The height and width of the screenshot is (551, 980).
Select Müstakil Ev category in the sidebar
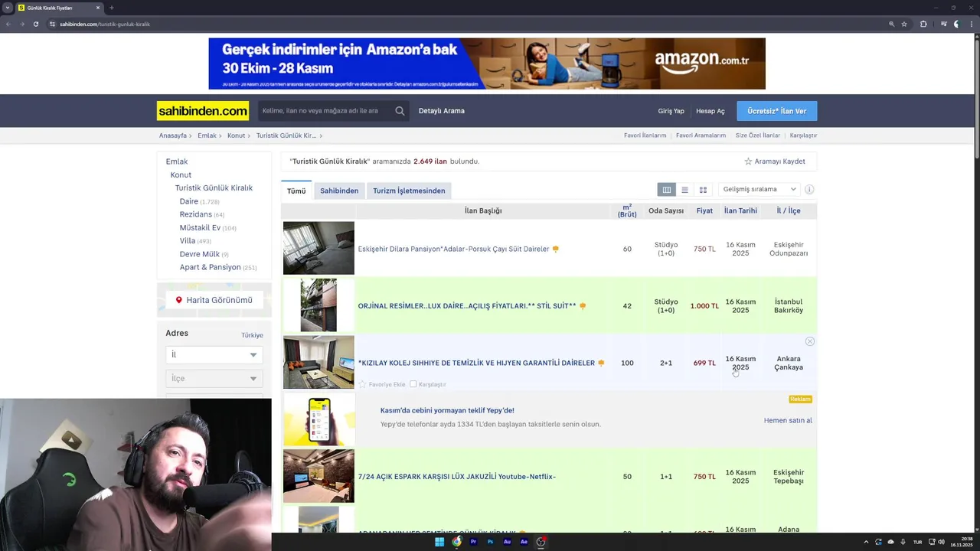200,227
